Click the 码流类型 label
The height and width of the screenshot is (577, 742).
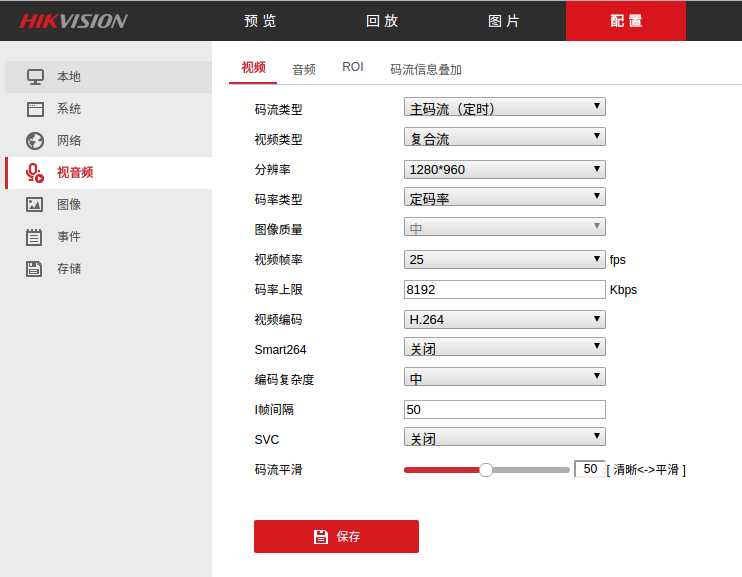tap(278, 110)
